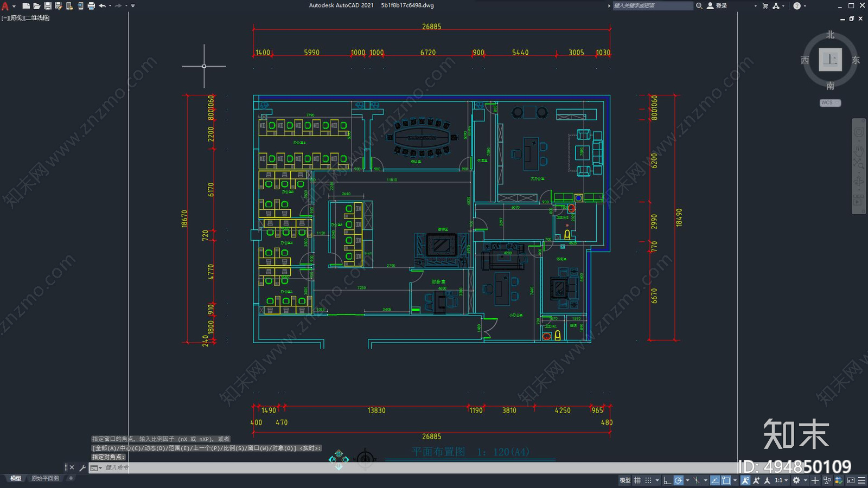Click the Plot printer icon
The width and height of the screenshot is (868, 488).
point(91,6)
